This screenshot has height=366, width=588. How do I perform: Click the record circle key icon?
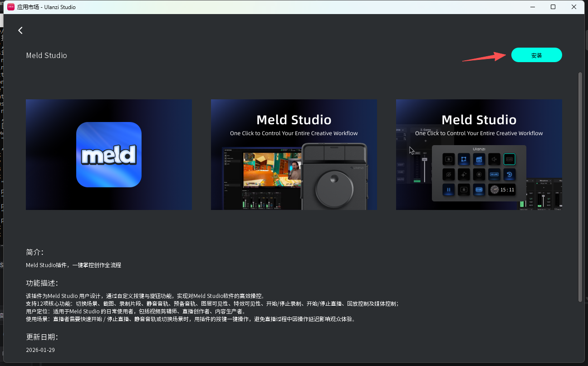479,174
